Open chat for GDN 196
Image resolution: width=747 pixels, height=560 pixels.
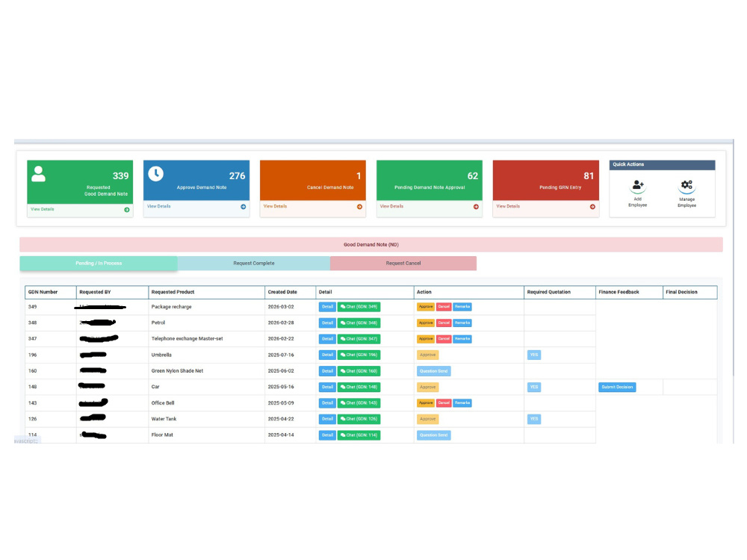pyautogui.click(x=359, y=355)
